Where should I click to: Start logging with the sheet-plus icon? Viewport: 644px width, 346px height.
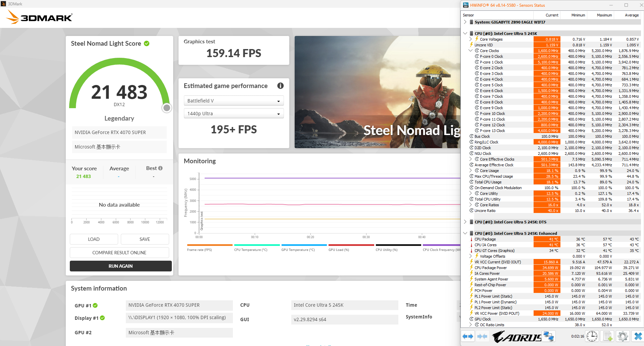pyautogui.click(x=607, y=336)
